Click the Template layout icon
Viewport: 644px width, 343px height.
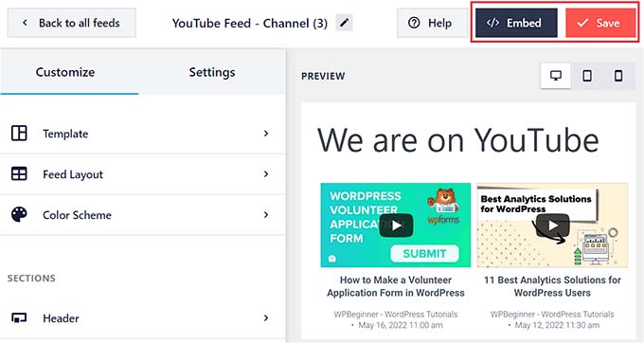pos(19,133)
